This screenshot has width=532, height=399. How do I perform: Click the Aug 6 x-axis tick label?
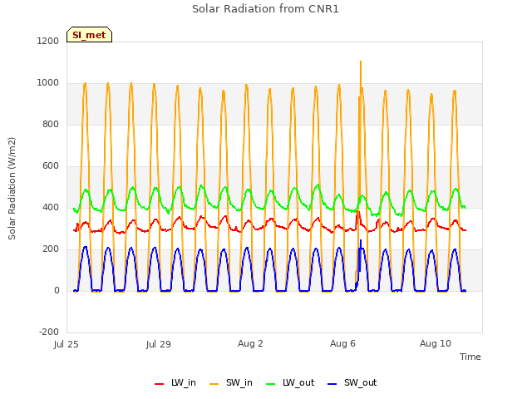pyautogui.click(x=342, y=343)
